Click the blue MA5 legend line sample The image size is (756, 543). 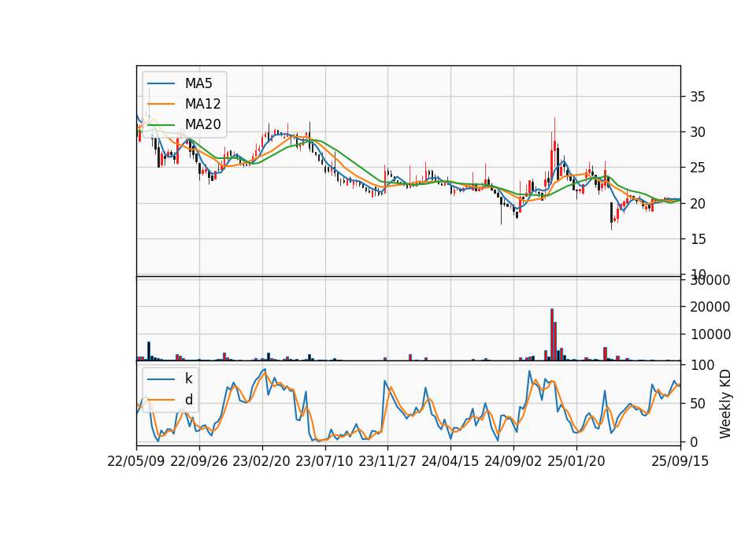click(x=161, y=83)
